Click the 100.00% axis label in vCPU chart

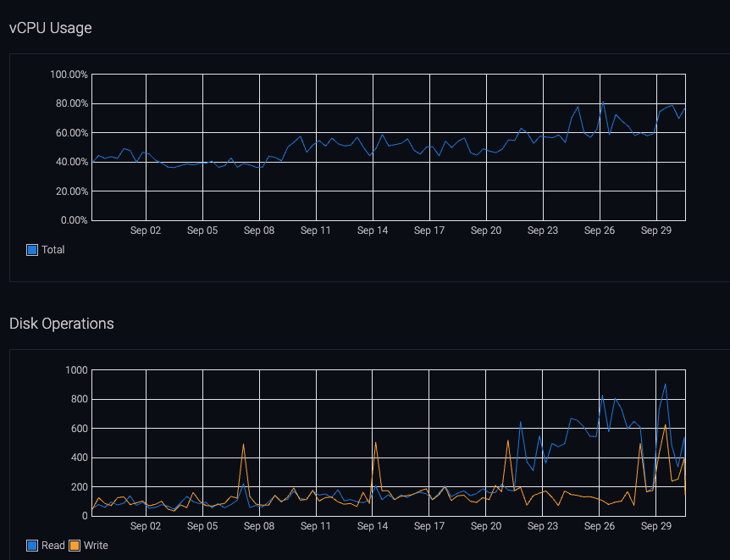click(69, 75)
